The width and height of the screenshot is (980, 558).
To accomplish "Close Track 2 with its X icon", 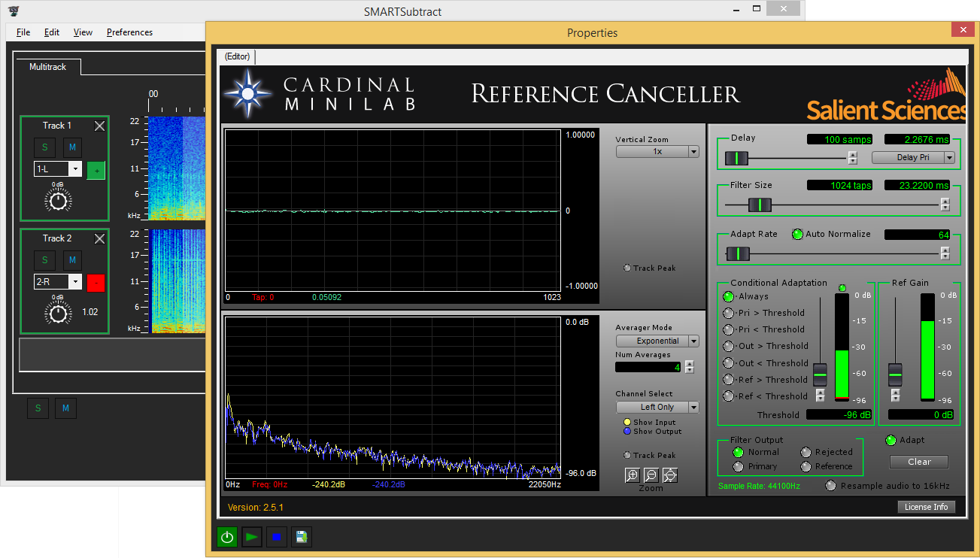I will [x=99, y=238].
